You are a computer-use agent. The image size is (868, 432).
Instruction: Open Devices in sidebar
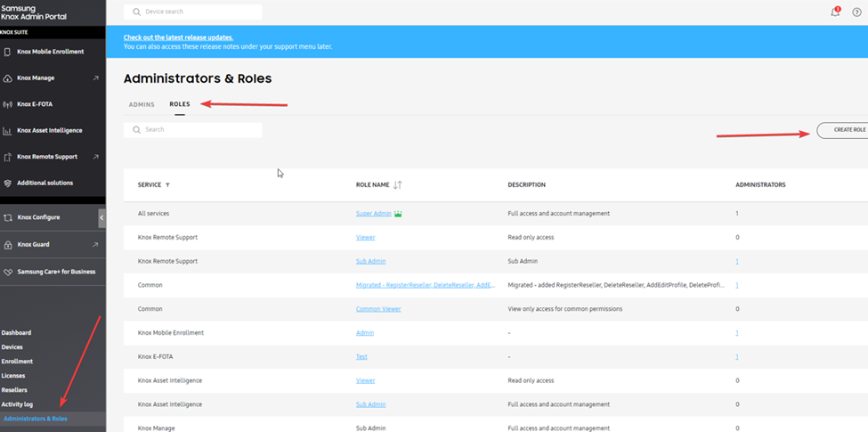[12, 347]
